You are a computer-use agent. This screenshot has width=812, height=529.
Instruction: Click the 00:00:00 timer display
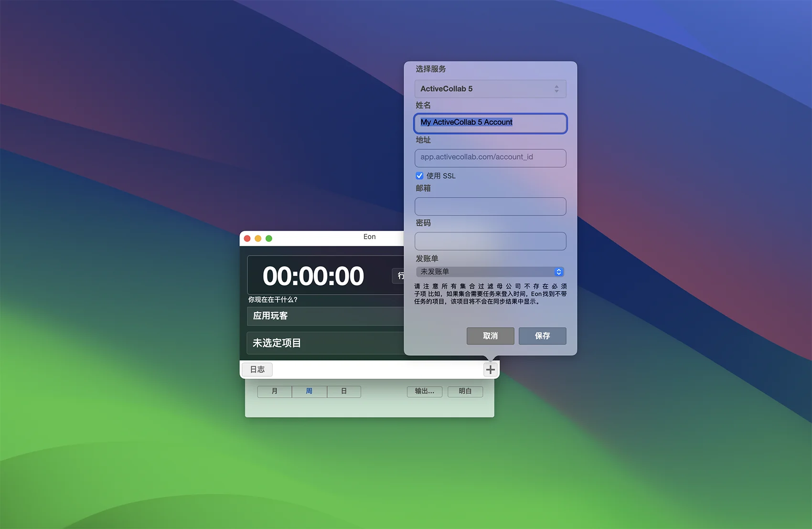[x=313, y=276]
